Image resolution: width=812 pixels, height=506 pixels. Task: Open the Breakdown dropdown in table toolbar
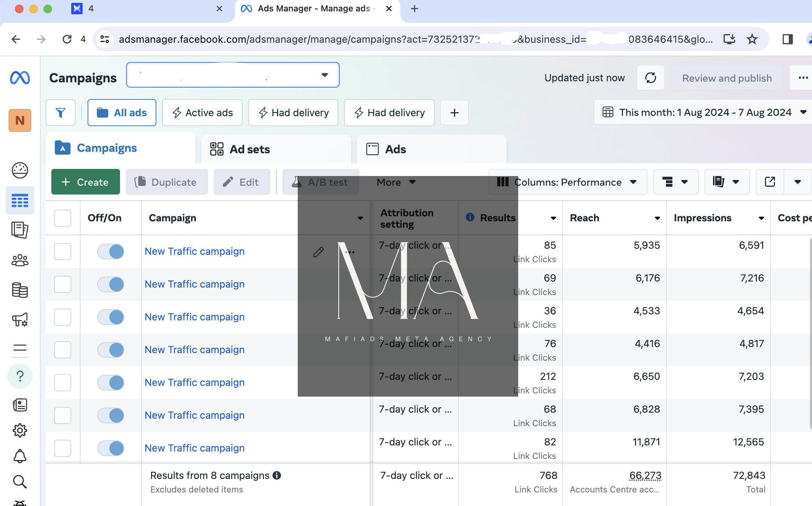676,182
